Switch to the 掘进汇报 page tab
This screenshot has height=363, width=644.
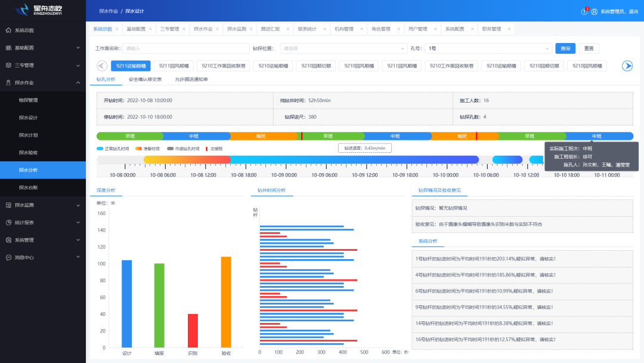point(270,29)
